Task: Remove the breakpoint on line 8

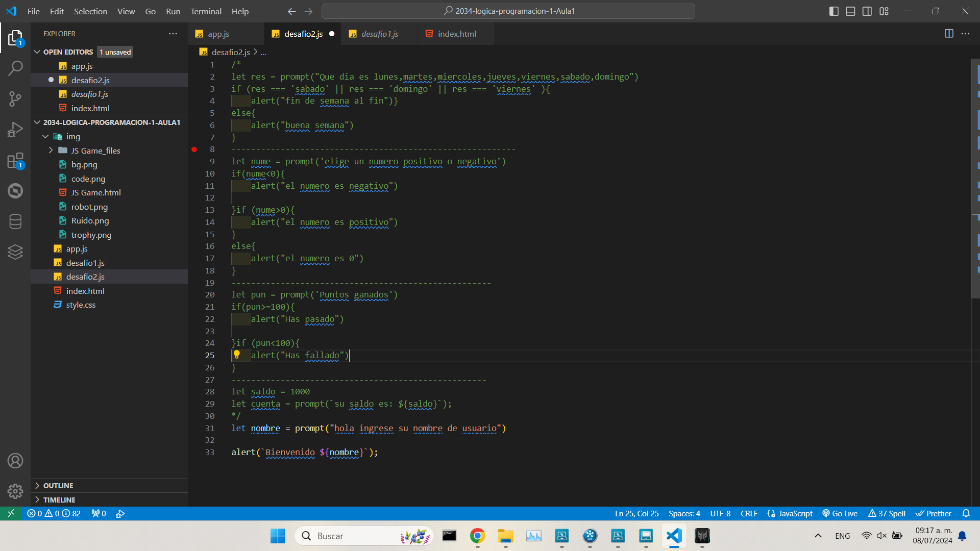Action: (194, 149)
